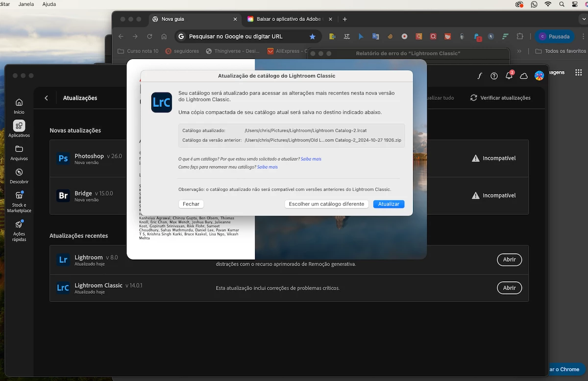Click the Pausada profile button in Chrome

point(555,36)
